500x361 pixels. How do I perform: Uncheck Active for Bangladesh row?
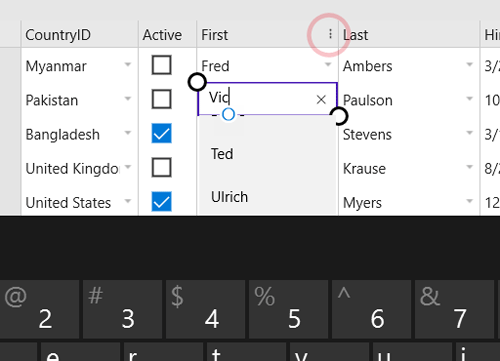[x=162, y=133]
